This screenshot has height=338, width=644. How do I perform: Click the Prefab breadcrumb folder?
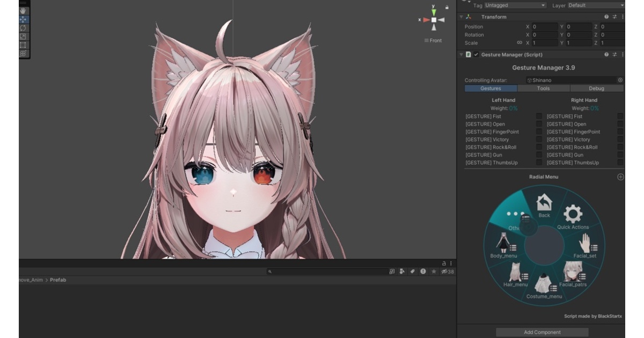58,280
